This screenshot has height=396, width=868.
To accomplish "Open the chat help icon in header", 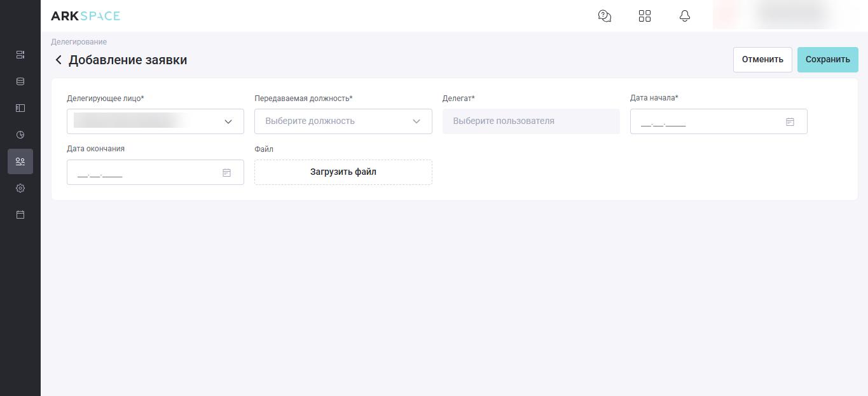I will [605, 16].
